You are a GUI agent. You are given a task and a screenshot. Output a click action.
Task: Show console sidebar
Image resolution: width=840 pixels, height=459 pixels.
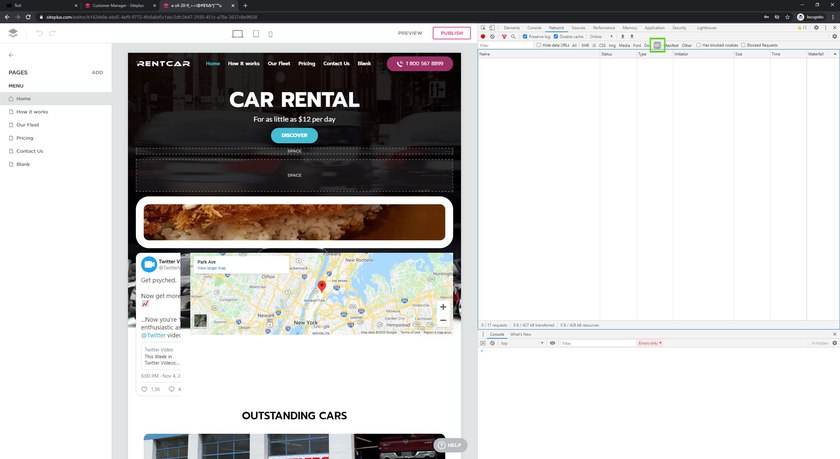tap(483, 343)
